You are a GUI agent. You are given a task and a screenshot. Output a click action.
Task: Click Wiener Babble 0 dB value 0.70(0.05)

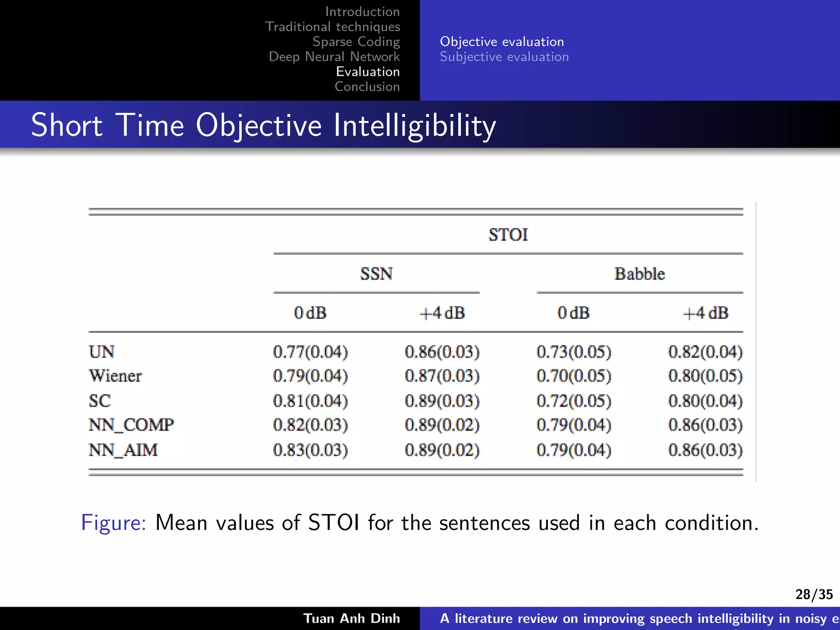click(574, 376)
